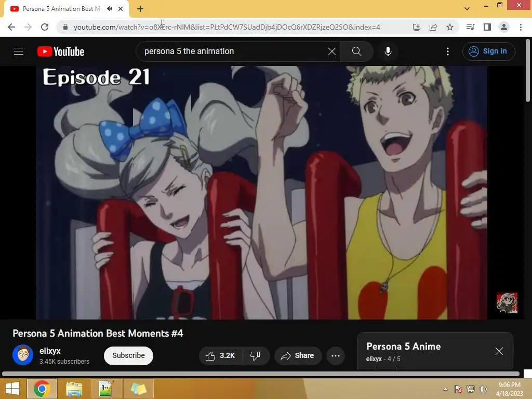Click the video player to pause
Image resolution: width=532 pixels, height=399 pixels.
262,192
